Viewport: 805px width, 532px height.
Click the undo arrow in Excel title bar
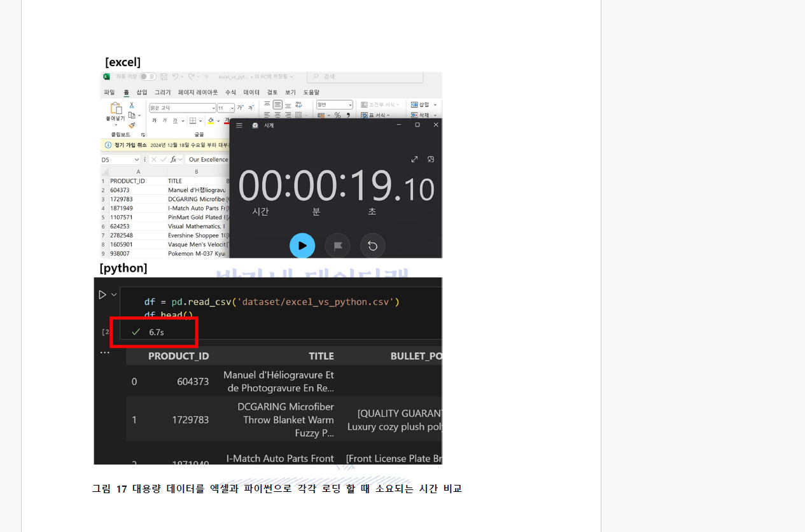pyautogui.click(x=175, y=76)
